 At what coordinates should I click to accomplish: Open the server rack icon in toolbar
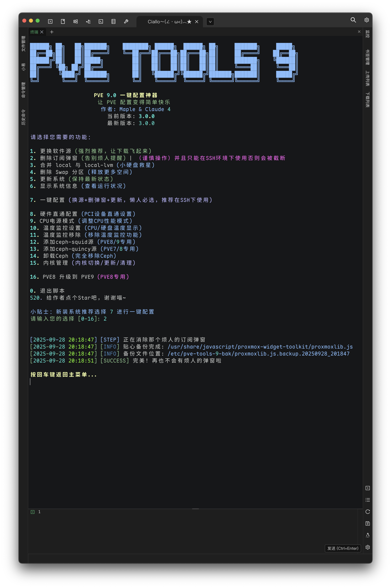pos(113,22)
